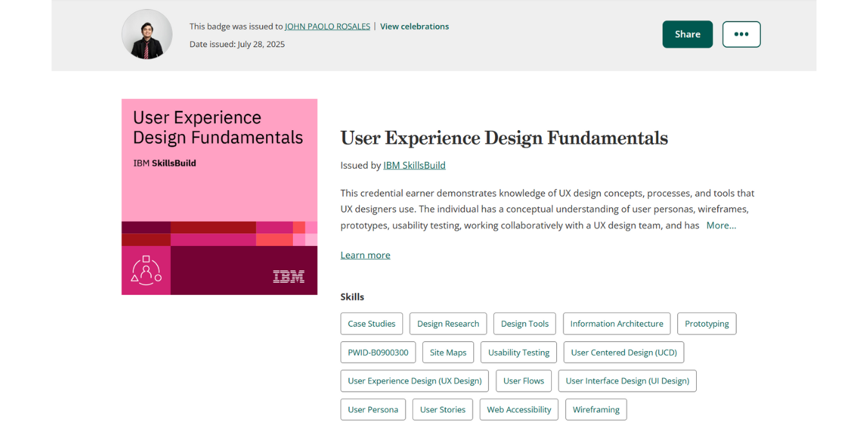Open the Site Maps skill tag
This screenshot has width=868, height=438.
[448, 352]
